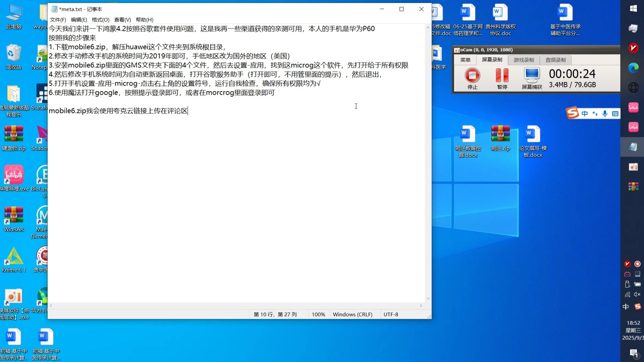Open the Windows Start button
Viewport: 644px width, 362px height.
(633, 9)
